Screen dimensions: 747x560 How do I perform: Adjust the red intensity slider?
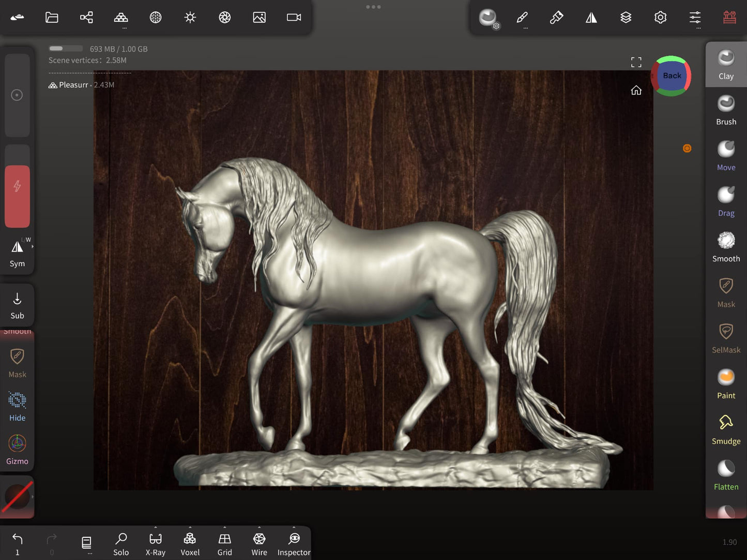(17, 186)
